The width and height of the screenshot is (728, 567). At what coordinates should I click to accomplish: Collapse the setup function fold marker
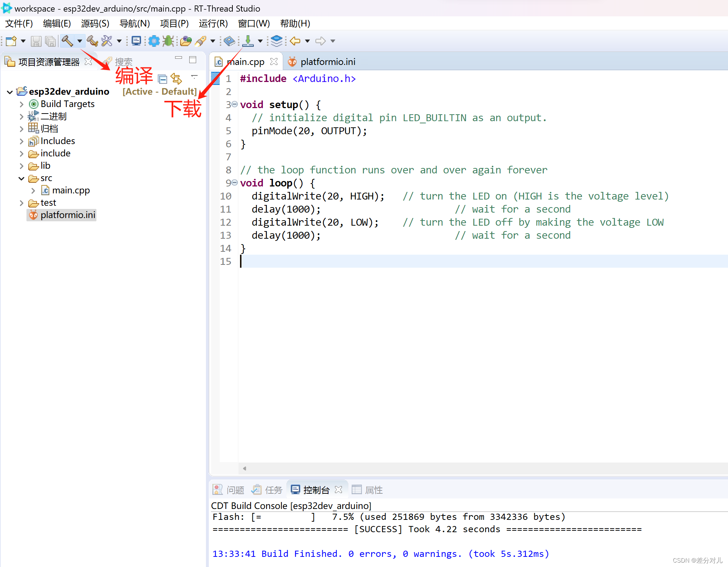(235, 104)
